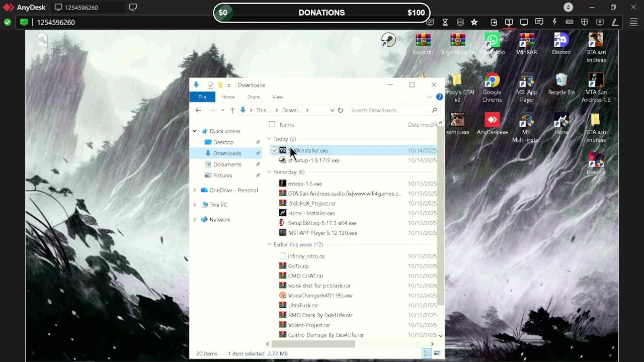Image resolution: width=644 pixels, height=362 pixels.
Task: Select the Discord desktop shortcut
Action: pos(561,44)
